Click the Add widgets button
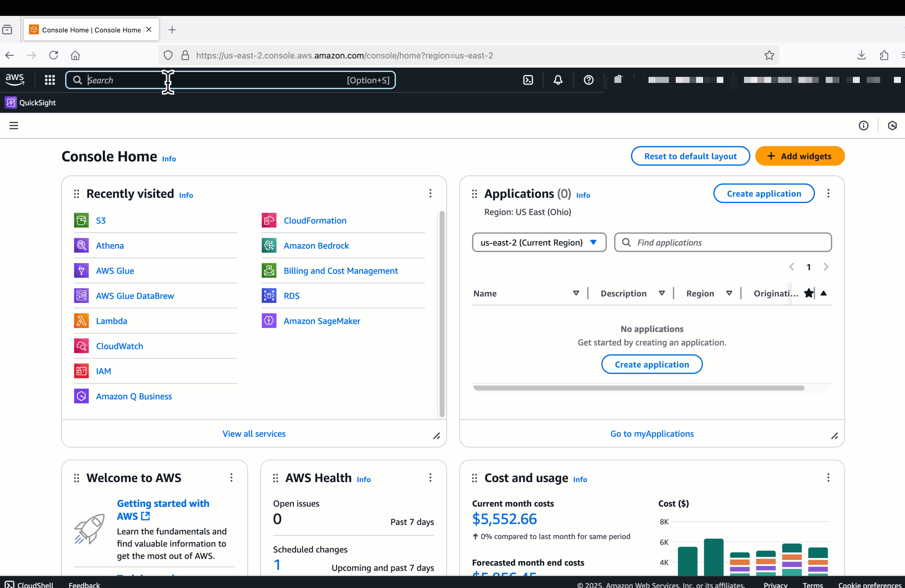This screenshot has height=588, width=905. (799, 156)
